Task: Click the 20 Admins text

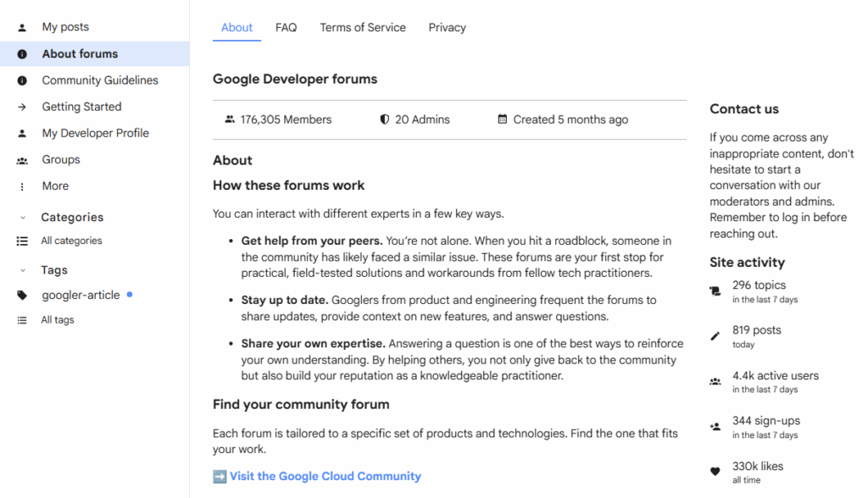Action: coord(422,119)
